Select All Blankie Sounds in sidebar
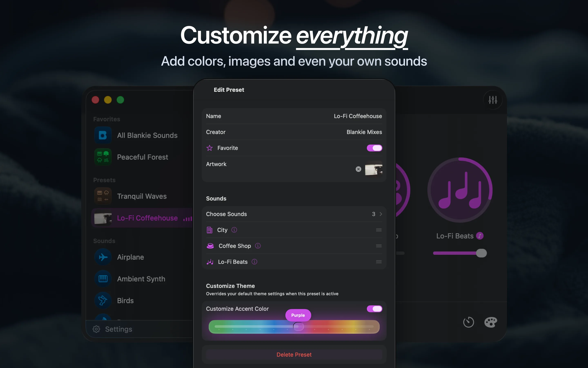Screen dimensions: 588x368 142,135
